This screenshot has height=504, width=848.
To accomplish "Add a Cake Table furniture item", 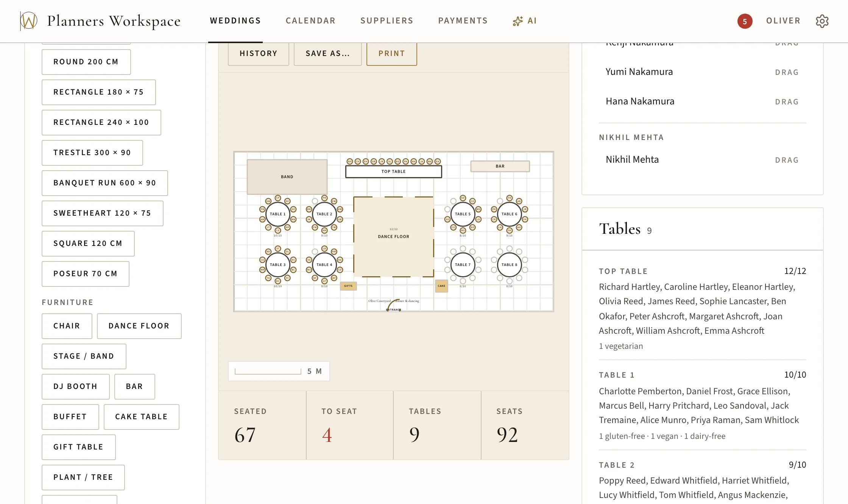I will pyautogui.click(x=142, y=417).
